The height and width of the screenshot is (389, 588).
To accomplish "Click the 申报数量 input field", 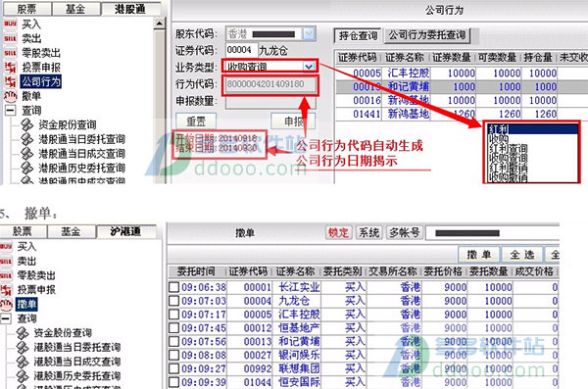I will pos(270,101).
